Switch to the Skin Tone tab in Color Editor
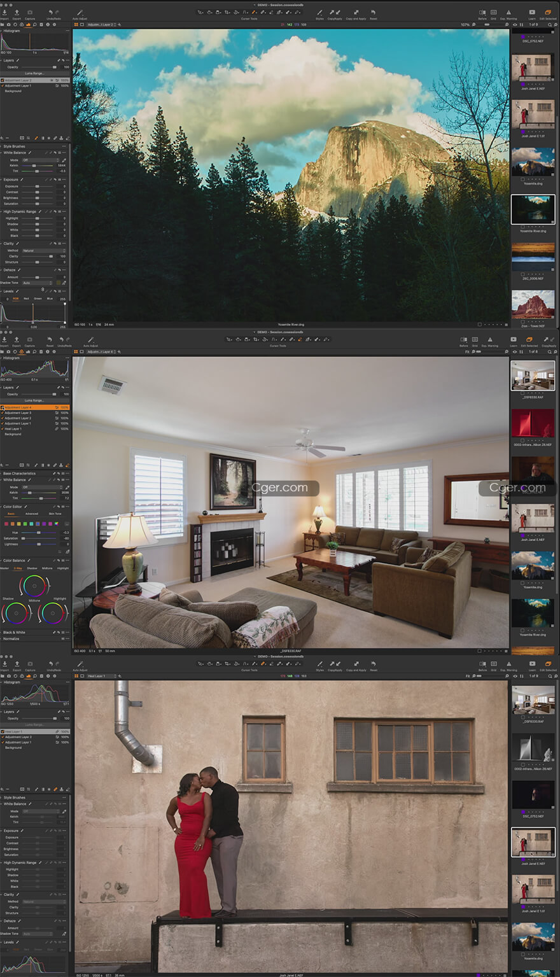The width and height of the screenshot is (560, 977). [55, 514]
